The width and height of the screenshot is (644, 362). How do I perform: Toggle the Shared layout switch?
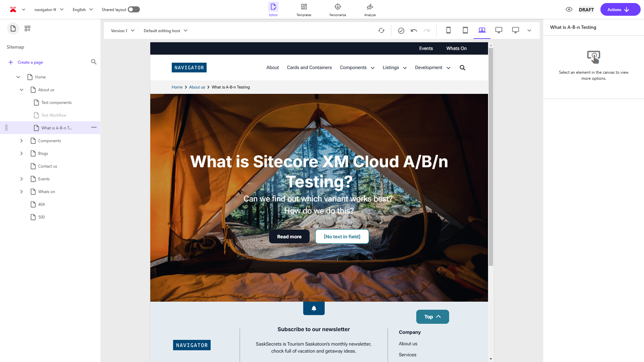pyautogui.click(x=134, y=9)
